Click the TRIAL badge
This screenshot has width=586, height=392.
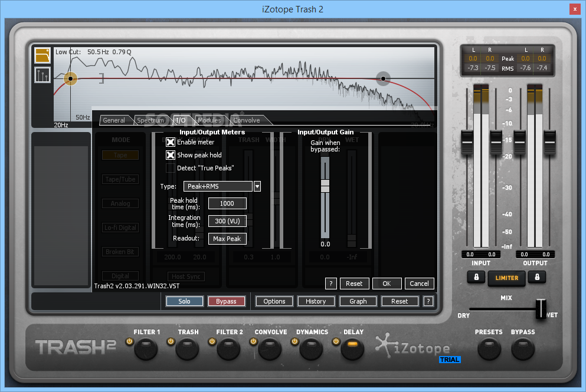coord(450,360)
